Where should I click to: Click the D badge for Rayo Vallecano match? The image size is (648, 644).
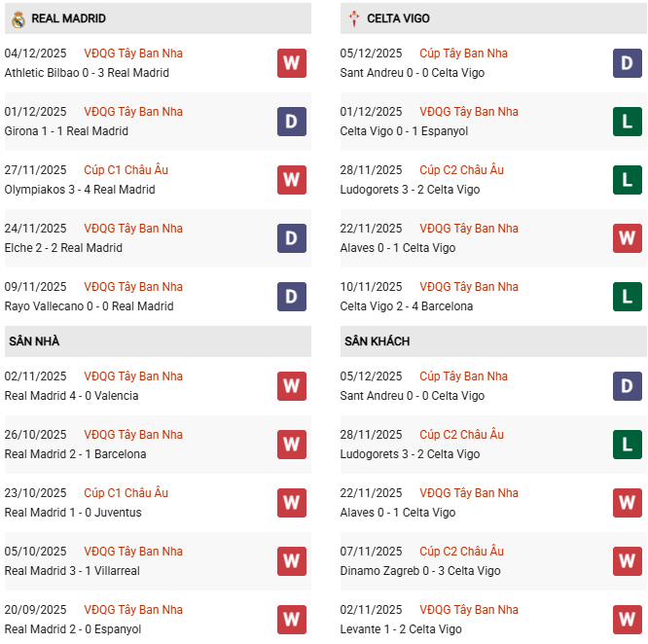click(291, 297)
